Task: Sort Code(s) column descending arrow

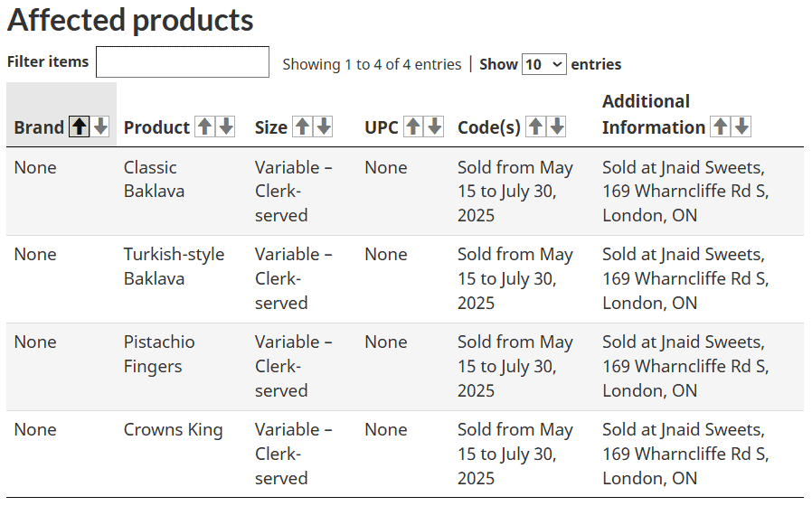Action: pyautogui.click(x=557, y=127)
